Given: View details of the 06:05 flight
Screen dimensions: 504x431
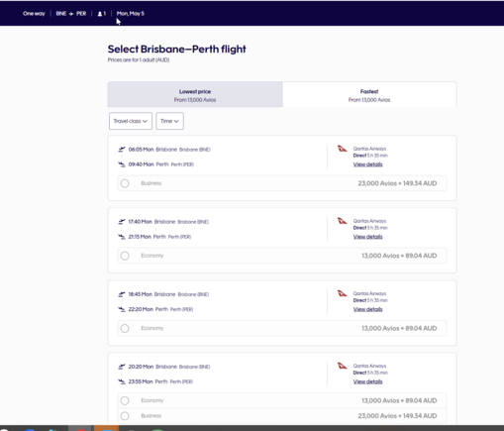Looking at the screenshot, I should 367,164.
